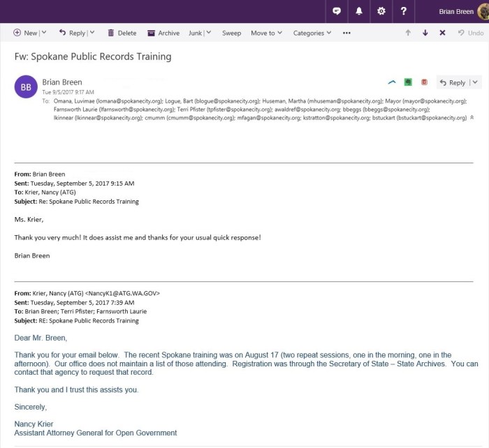Open the Move to dropdown
The height and width of the screenshot is (448, 489).
click(x=266, y=33)
